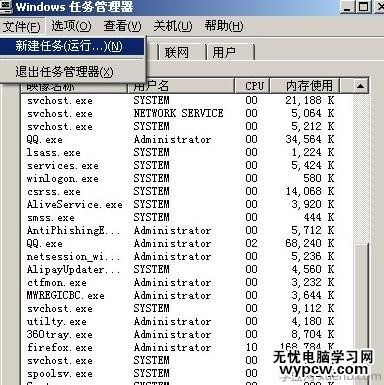Sort by the 用户名 column header
Screen dimensions: 384x385
[x=181, y=86]
